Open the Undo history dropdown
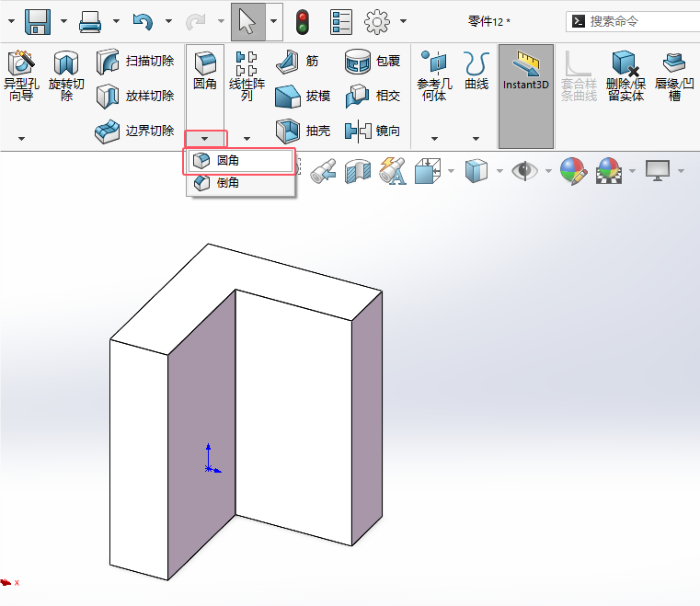The image size is (700, 606). pos(168,21)
